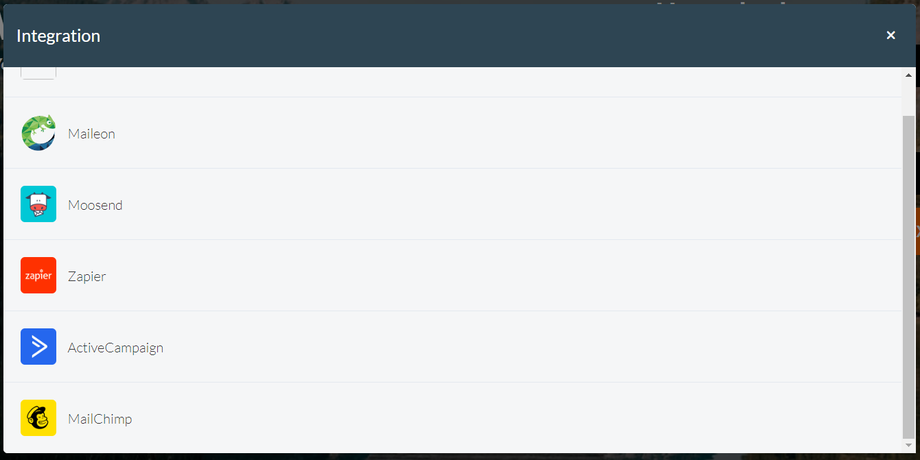Open the Maileon integration by its name
The height and width of the screenshot is (460, 920).
point(91,133)
